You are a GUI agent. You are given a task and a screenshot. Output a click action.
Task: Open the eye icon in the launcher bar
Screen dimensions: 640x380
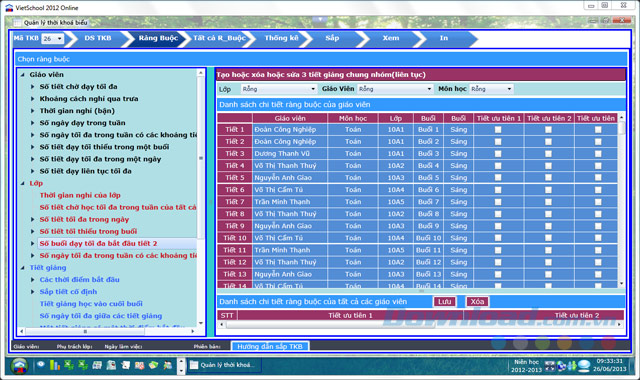point(40,364)
